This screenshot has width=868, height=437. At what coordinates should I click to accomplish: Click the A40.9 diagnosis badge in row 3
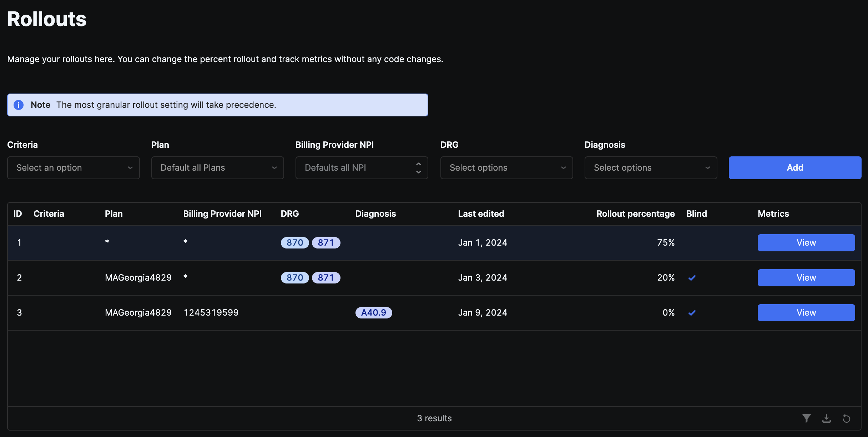(373, 312)
